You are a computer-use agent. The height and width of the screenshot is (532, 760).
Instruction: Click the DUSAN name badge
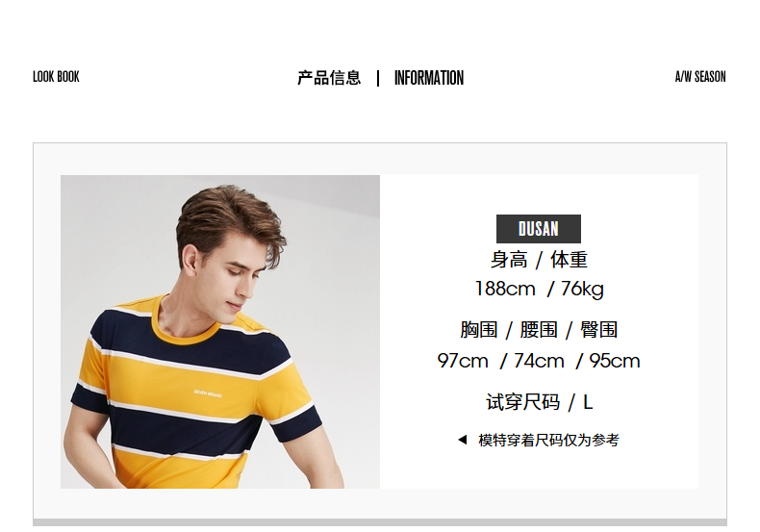coord(539,229)
